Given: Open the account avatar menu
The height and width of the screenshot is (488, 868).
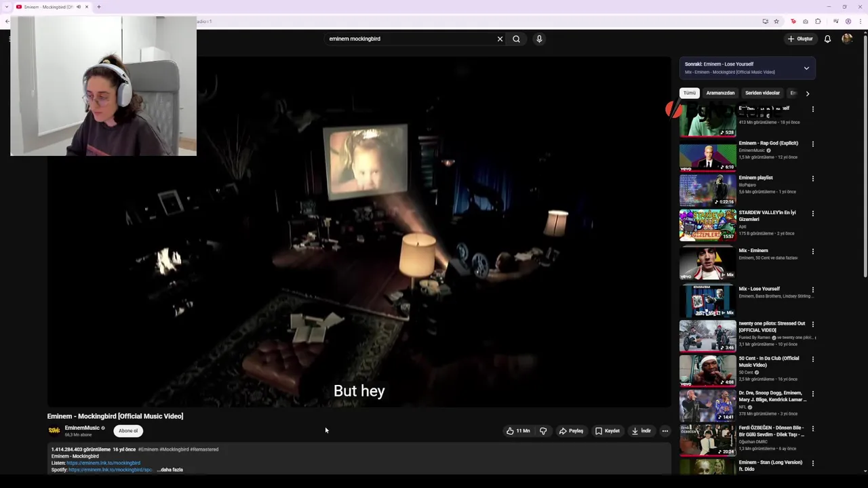Looking at the screenshot, I should click(x=847, y=39).
